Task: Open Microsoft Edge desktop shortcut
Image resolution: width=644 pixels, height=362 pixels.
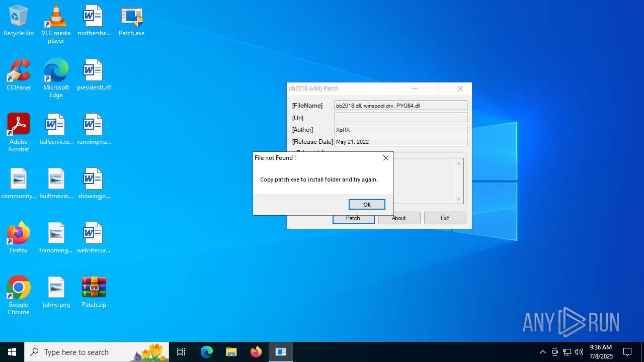Action: [x=56, y=78]
